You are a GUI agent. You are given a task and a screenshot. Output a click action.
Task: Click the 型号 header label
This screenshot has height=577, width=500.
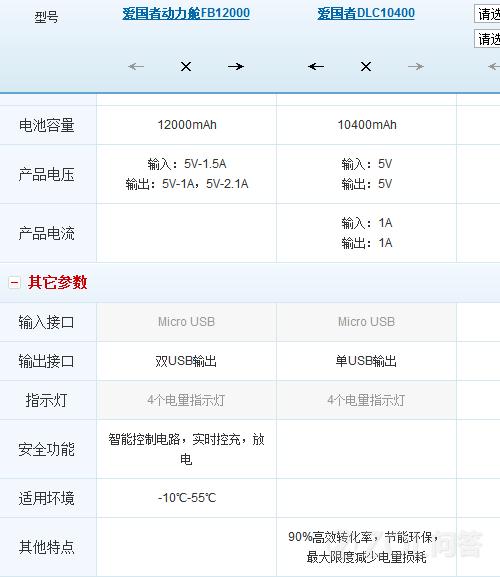coord(46,17)
